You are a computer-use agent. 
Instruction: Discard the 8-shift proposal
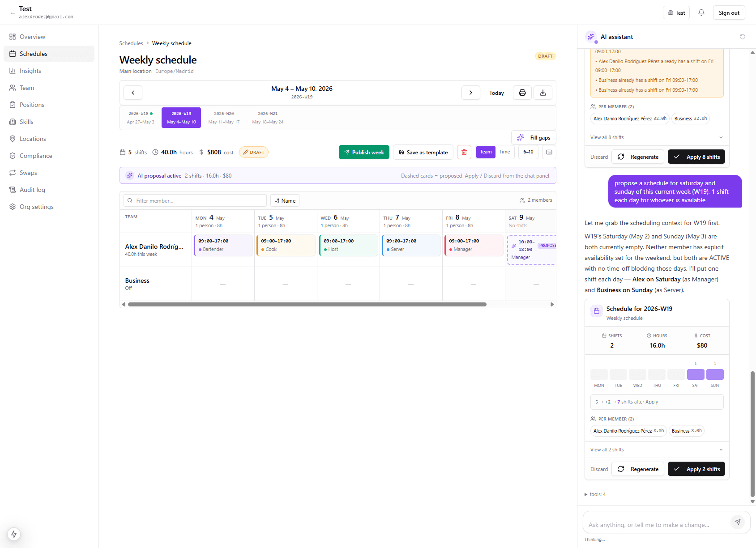click(599, 157)
